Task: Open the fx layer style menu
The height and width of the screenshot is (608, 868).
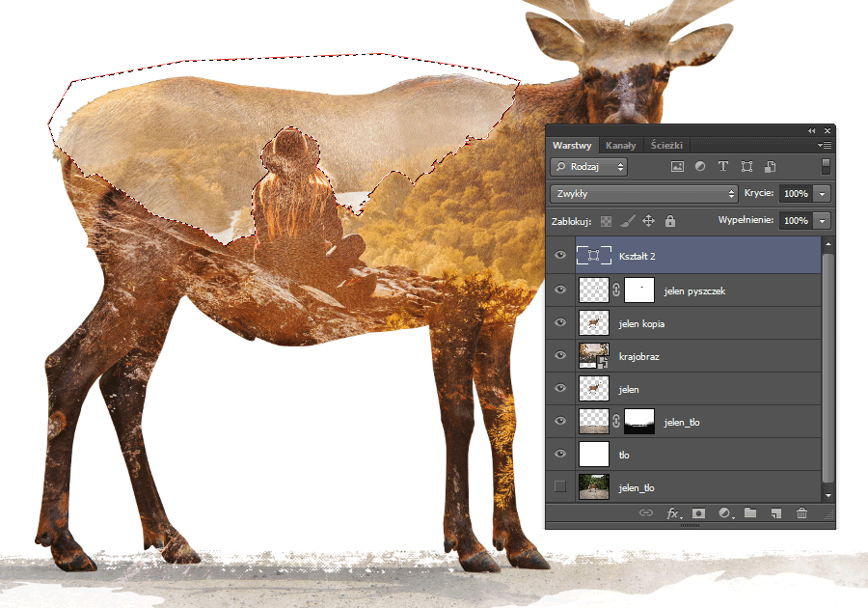Action: coord(674,513)
